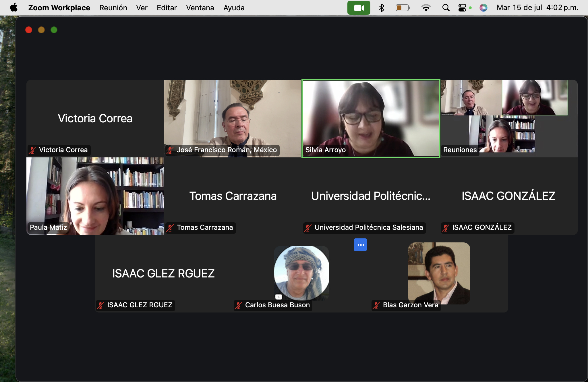This screenshot has width=588, height=382.
Task: Open macOS Control Center icon
Action: click(462, 8)
